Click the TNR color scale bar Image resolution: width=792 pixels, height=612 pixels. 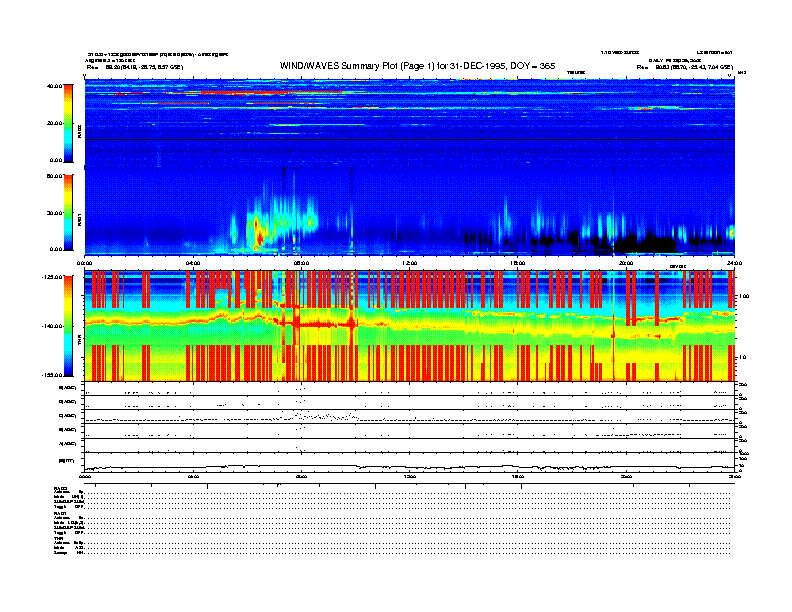coord(68,326)
